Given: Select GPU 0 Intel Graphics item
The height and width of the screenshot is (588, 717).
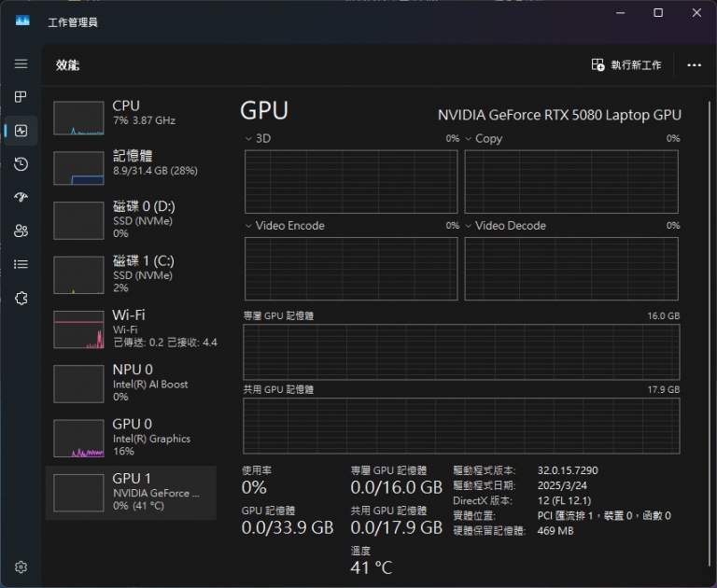Looking at the screenshot, I should pyautogui.click(x=131, y=438).
